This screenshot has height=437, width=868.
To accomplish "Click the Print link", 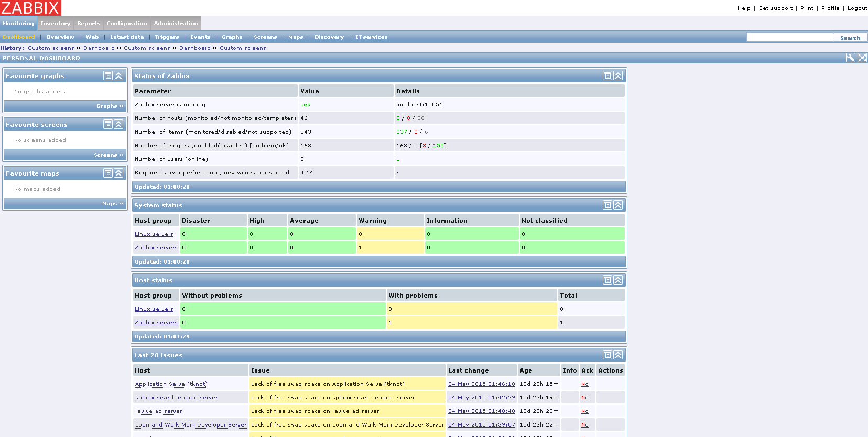I will [807, 8].
